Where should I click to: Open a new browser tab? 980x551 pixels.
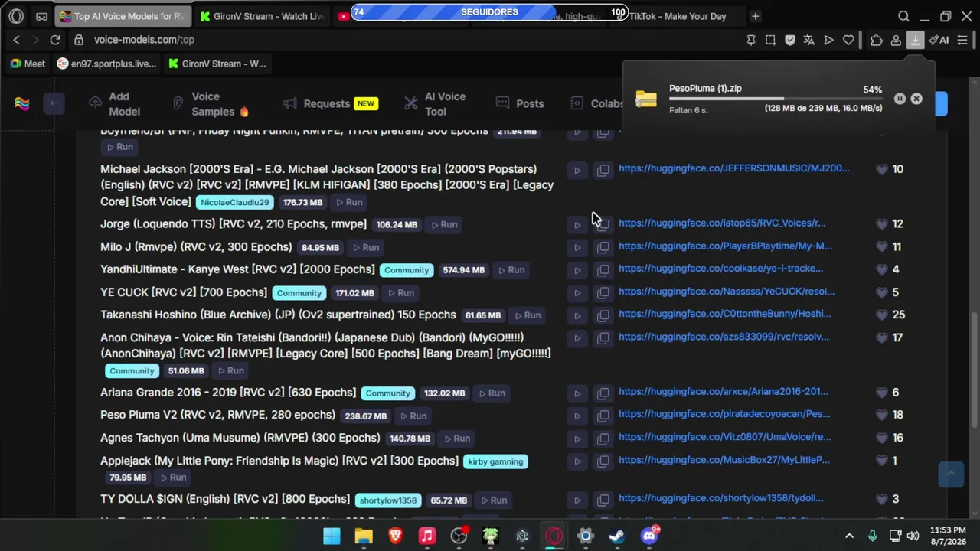[x=755, y=16]
